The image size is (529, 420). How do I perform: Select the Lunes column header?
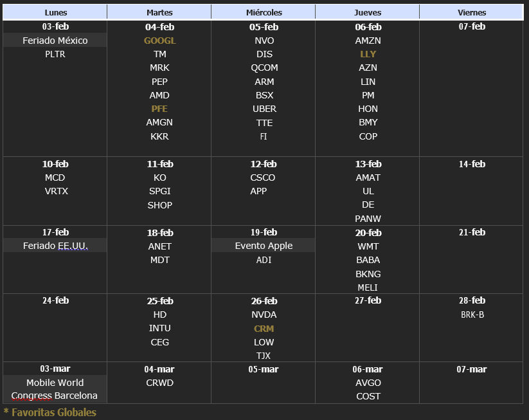[55, 12]
